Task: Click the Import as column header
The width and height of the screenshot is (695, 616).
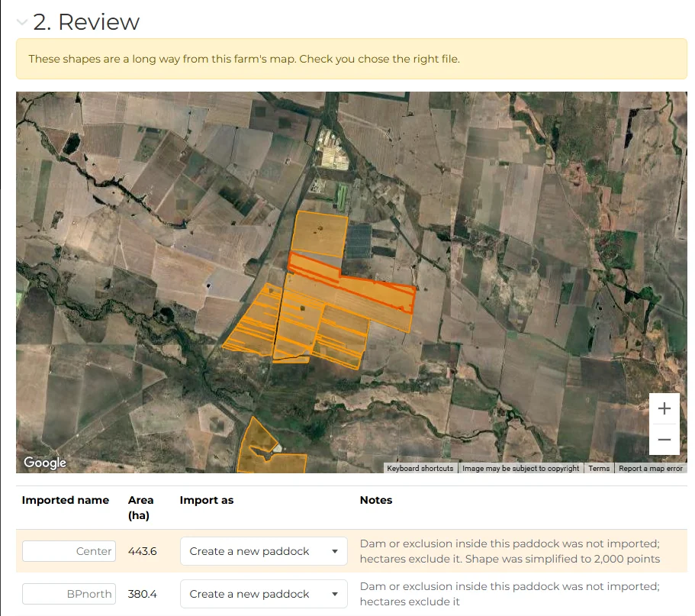Action: pos(207,500)
